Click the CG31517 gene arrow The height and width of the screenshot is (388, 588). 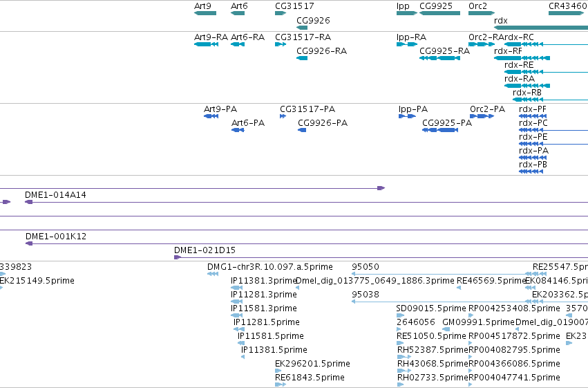click(x=281, y=13)
